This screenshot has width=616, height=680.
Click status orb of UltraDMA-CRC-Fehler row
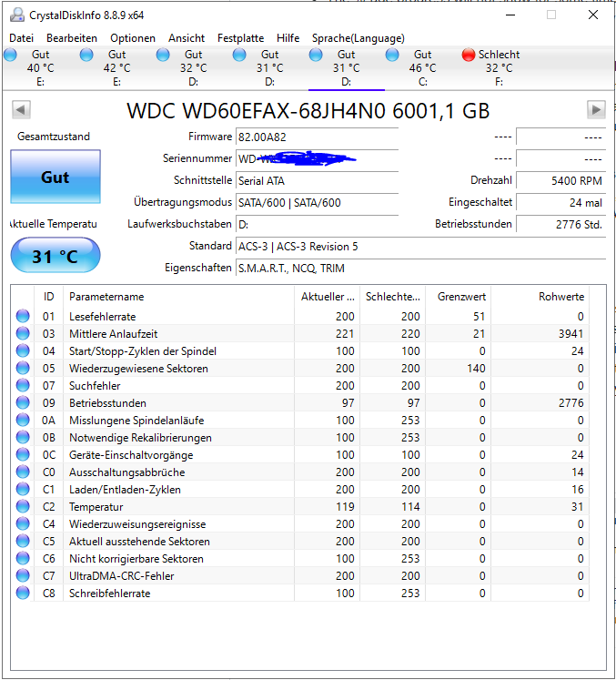coord(23,576)
